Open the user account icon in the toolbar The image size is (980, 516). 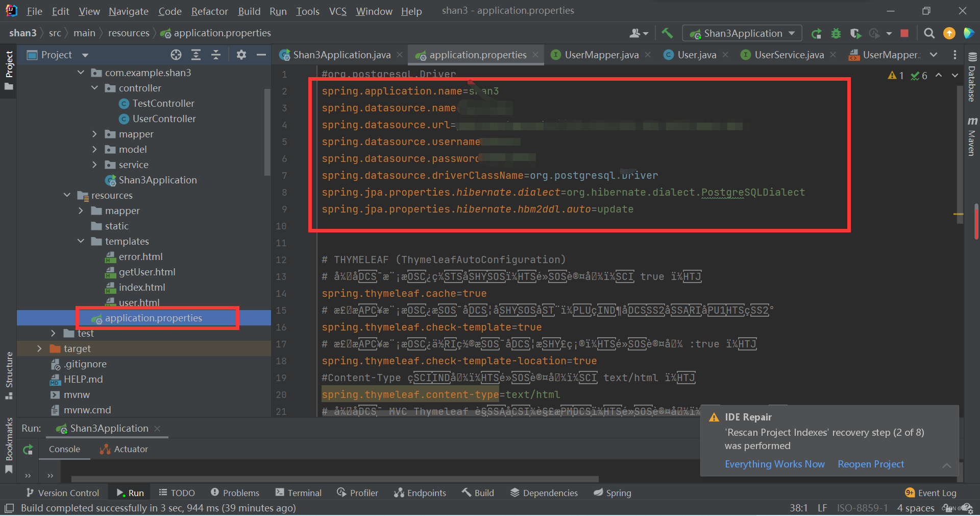point(639,33)
